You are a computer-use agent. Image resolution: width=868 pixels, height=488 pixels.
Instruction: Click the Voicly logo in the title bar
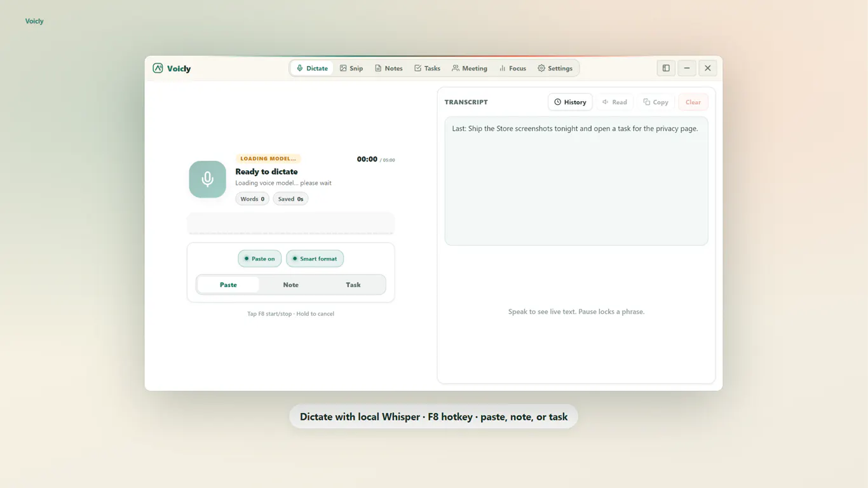pyautogui.click(x=172, y=68)
